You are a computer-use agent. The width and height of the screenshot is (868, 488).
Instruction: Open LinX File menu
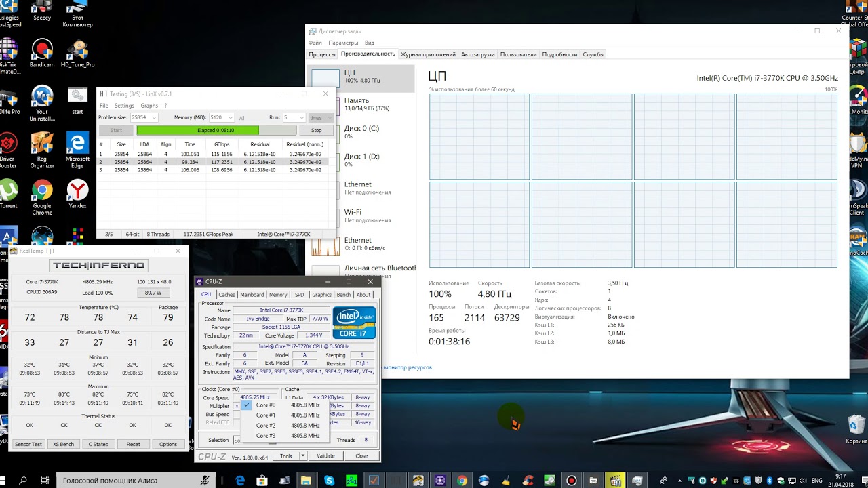pyautogui.click(x=104, y=106)
